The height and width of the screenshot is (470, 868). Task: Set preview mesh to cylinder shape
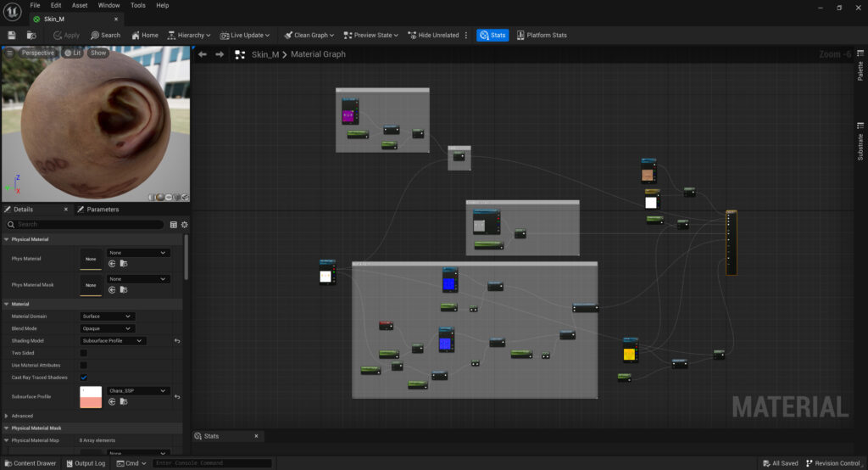pos(152,198)
